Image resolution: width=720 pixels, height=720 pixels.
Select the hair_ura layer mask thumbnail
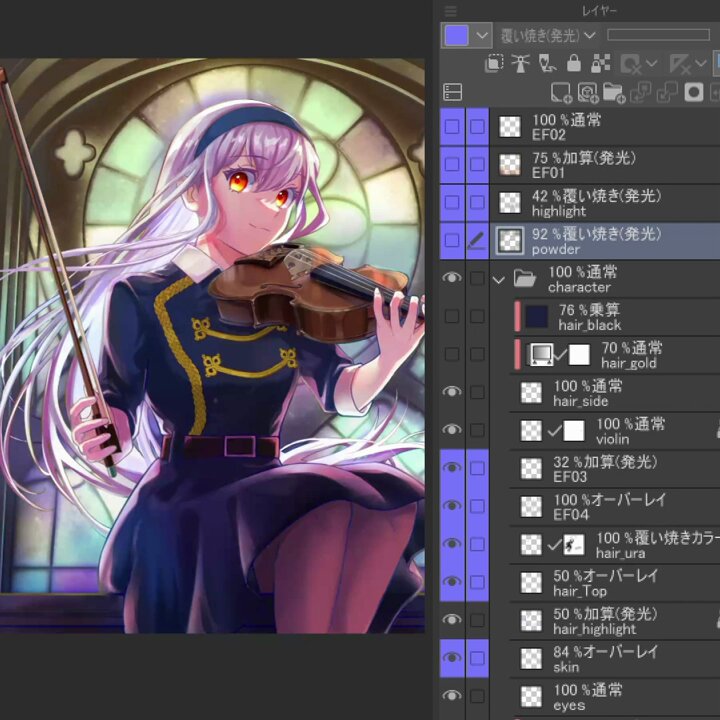574,545
